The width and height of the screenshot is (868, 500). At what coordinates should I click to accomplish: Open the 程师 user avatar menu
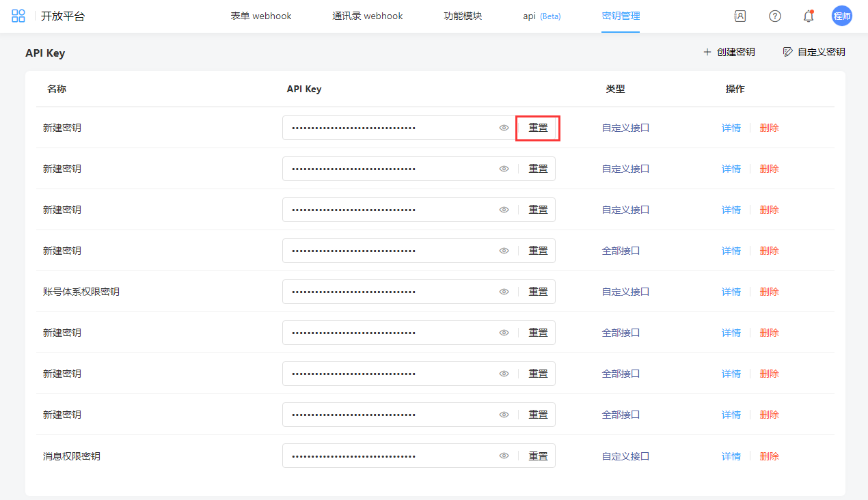pos(841,16)
